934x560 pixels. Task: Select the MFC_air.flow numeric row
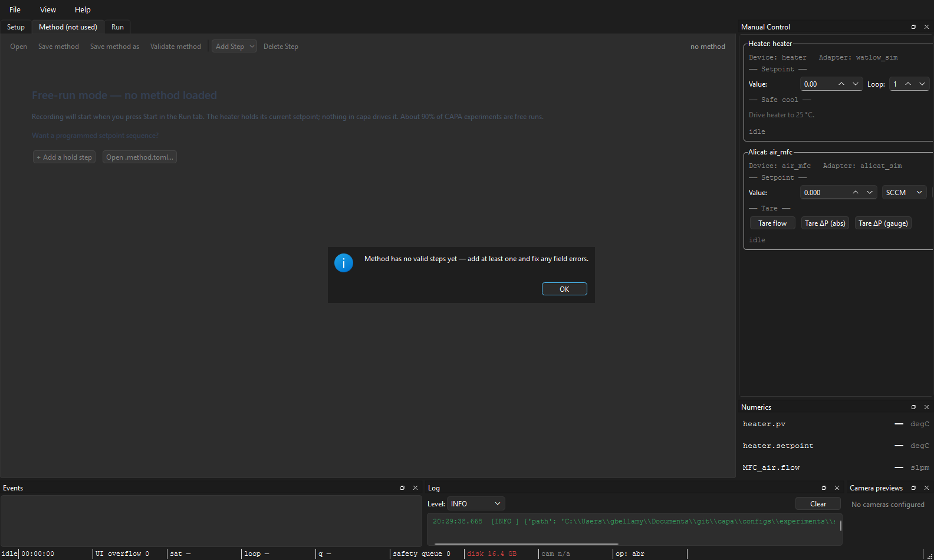836,467
